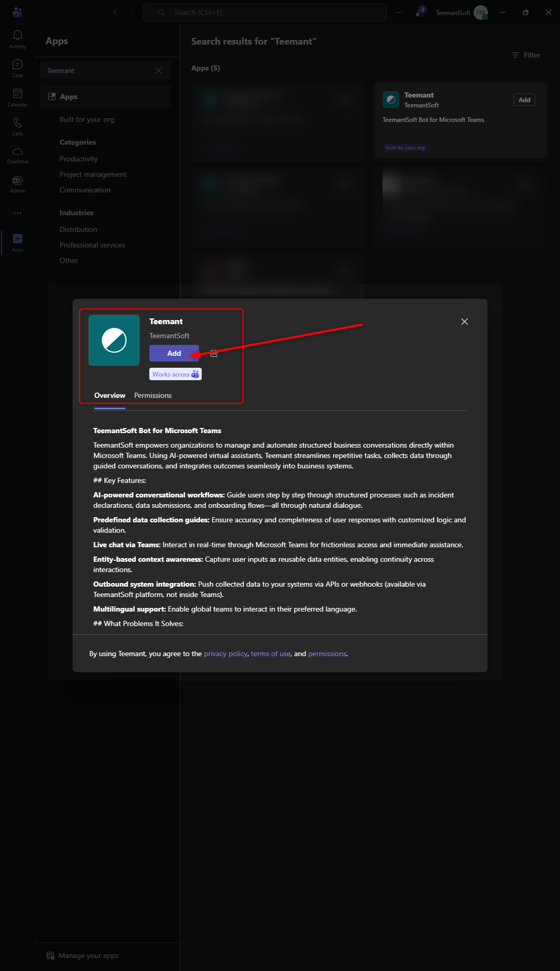
Task: Choose the Communication category
Action: pos(85,190)
